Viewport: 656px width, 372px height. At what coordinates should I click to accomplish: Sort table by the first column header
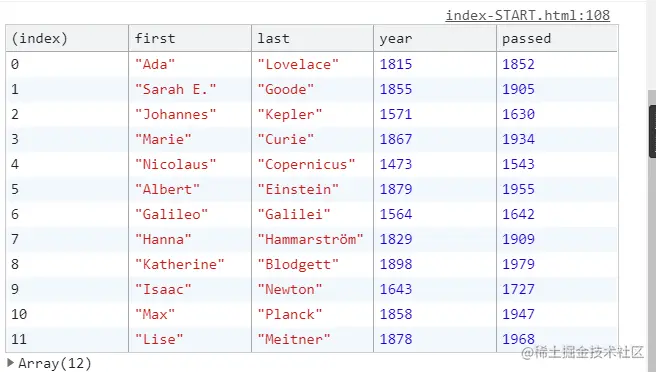pos(190,38)
